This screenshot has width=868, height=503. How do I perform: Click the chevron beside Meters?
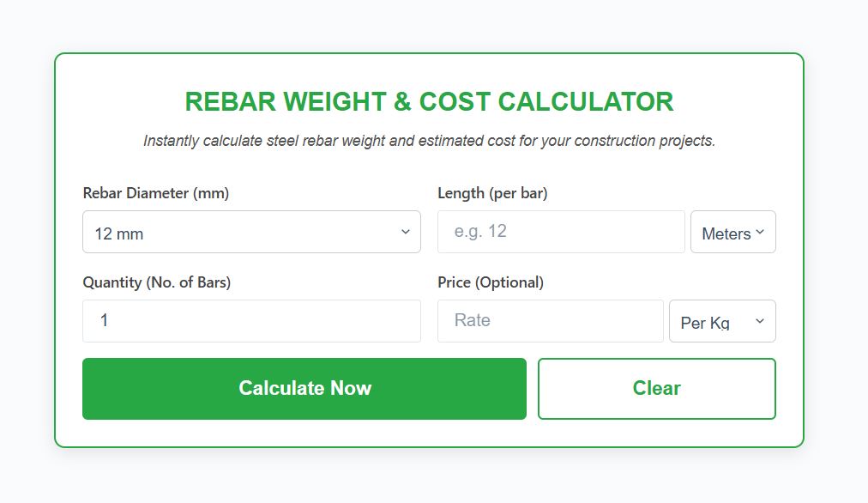coord(758,230)
